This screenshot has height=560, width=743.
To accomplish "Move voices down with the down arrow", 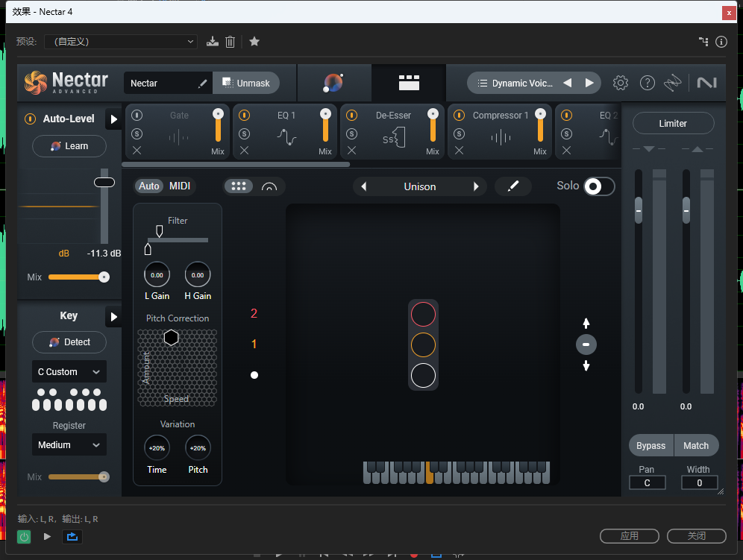I will tap(586, 365).
